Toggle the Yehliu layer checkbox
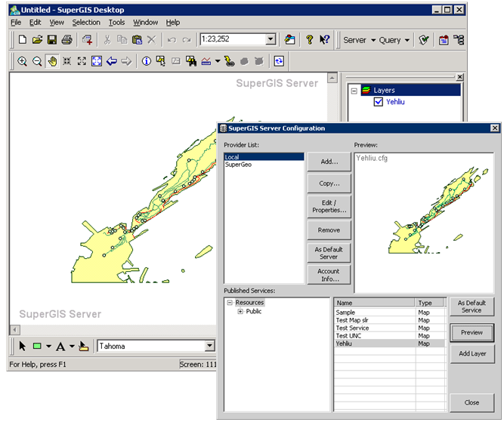Screen dimensions: 504x422 coord(379,103)
